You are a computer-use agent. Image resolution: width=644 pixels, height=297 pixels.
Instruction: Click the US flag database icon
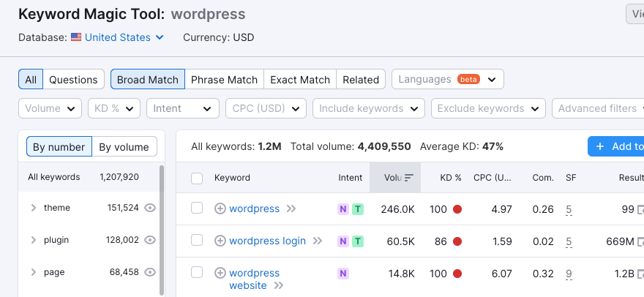[76, 37]
